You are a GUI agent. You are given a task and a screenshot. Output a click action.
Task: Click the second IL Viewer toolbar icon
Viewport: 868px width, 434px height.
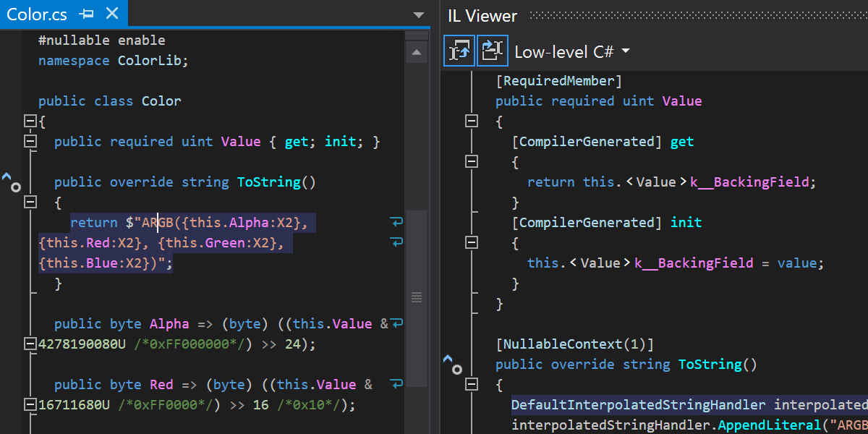(x=493, y=51)
